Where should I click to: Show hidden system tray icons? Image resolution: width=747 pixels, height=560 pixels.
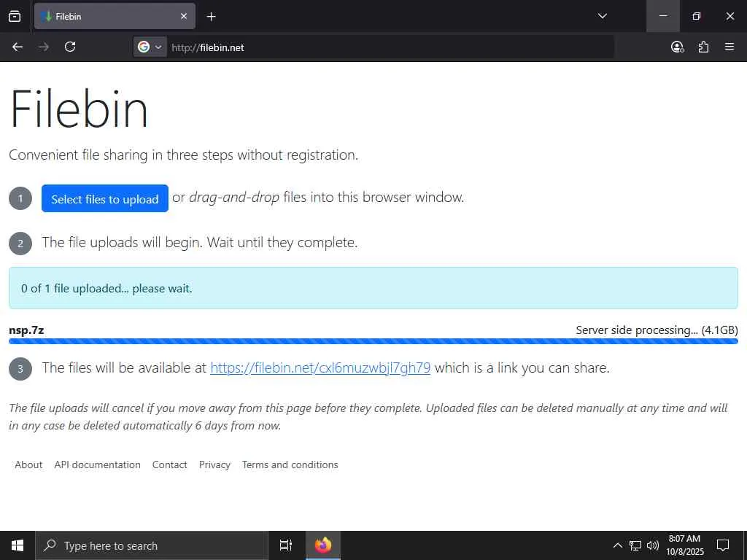617,545
